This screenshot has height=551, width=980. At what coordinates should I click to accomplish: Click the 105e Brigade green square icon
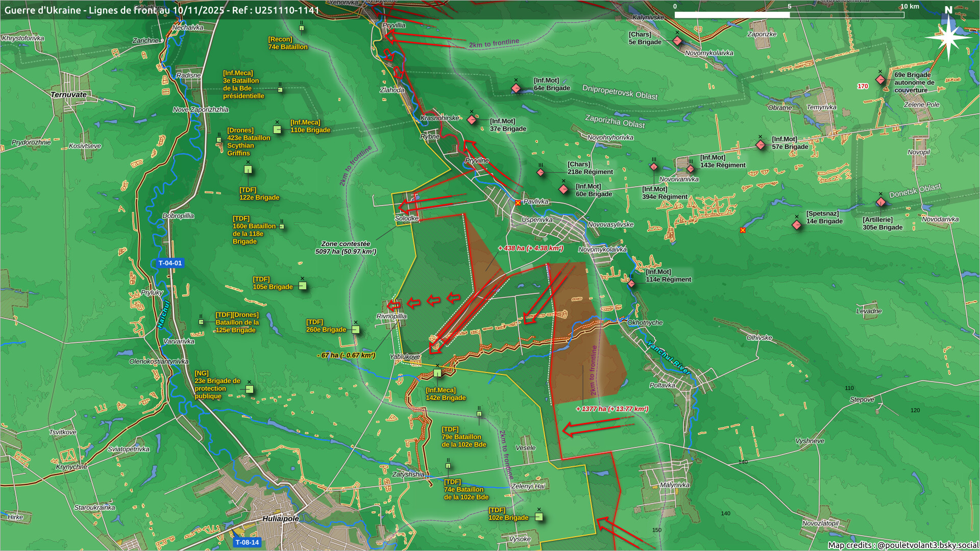pyautogui.click(x=303, y=286)
